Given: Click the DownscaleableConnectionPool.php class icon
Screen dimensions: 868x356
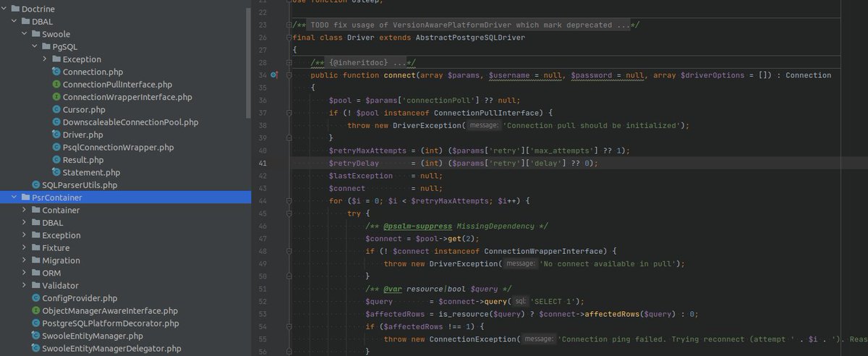Looking at the screenshot, I should (56, 122).
